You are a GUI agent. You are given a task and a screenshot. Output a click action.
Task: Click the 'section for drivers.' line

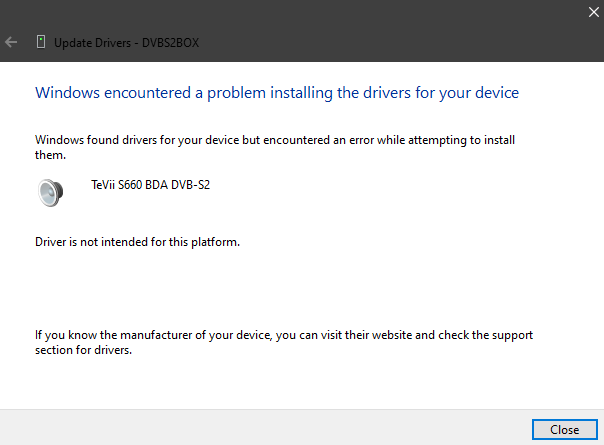pyautogui.click(x=84, y=350)
